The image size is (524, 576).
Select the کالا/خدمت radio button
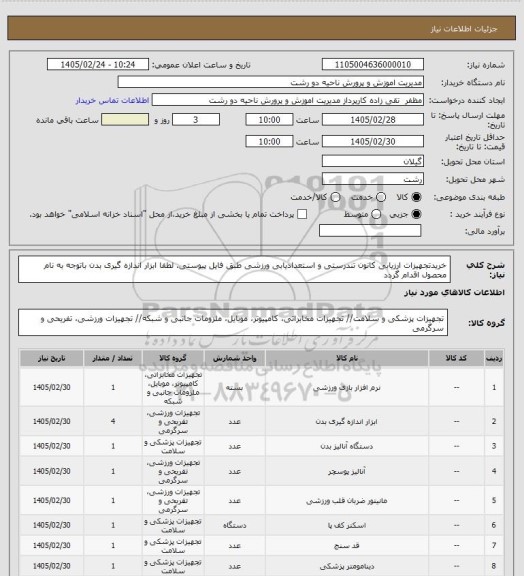335,197
